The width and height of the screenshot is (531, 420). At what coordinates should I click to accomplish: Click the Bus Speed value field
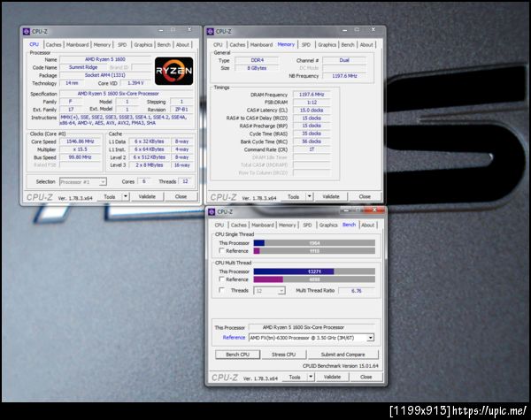tap(81, 157)
